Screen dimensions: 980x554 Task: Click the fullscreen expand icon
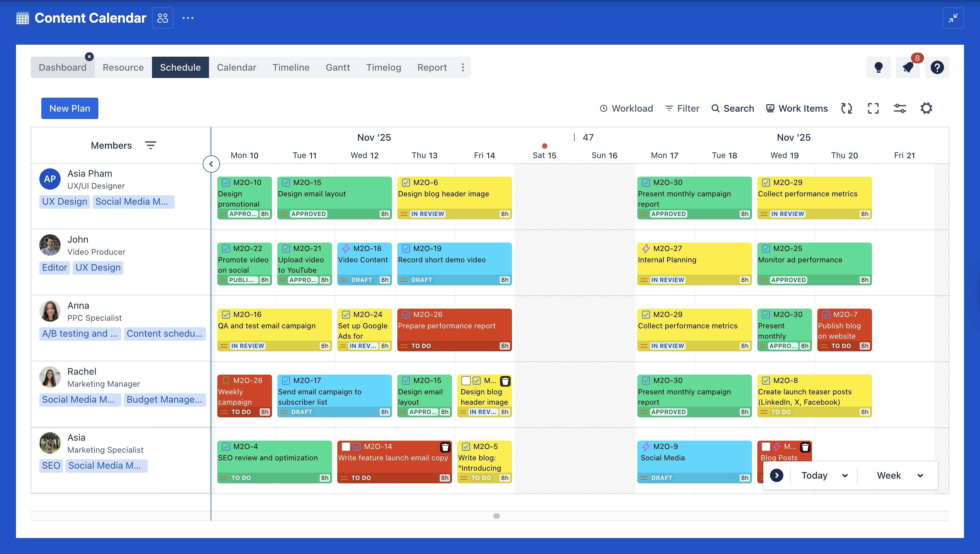[873, 108]
